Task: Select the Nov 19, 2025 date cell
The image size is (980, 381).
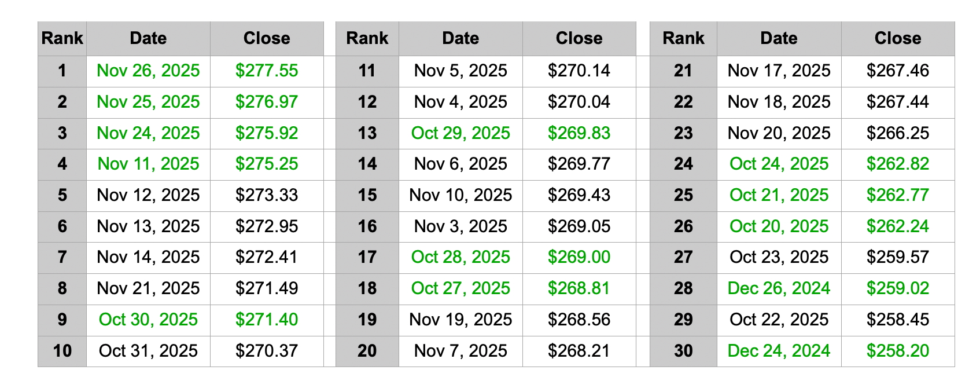Action: coord(460,320)
